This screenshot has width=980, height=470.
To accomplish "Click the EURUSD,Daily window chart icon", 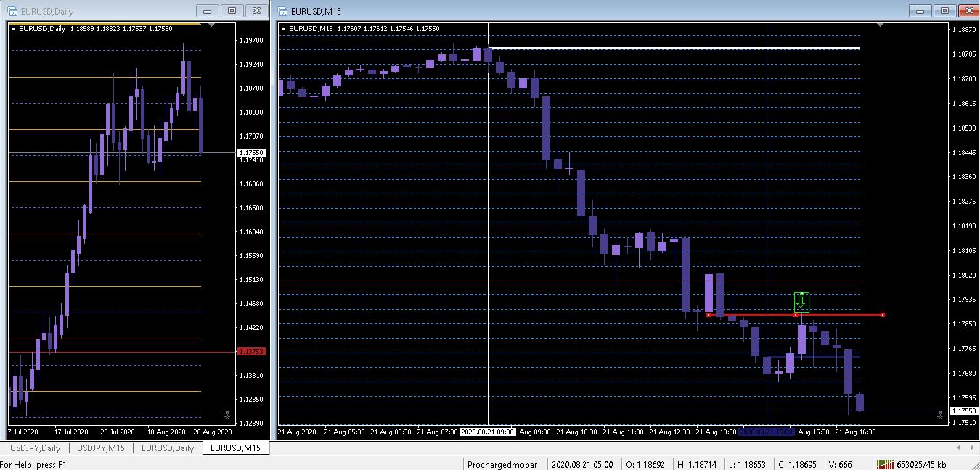I will (12, 10).
